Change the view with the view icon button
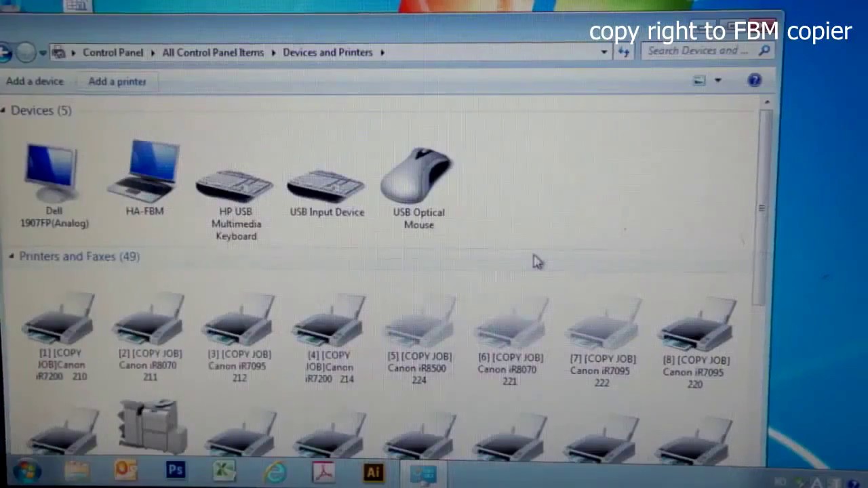The height and width of the screenshot is (488, 868). pyautogui.click(x=699, y=81)
